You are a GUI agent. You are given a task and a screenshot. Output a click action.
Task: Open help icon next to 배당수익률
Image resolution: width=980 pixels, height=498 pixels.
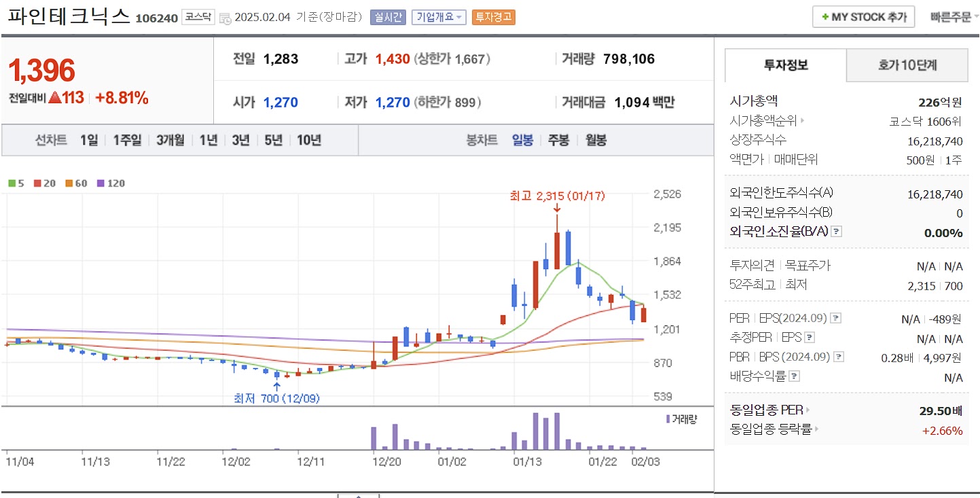point(795,376)
